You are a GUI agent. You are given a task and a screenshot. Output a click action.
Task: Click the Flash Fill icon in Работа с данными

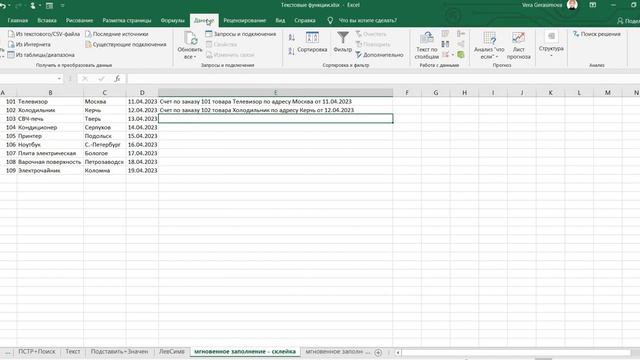click(445, 34)
